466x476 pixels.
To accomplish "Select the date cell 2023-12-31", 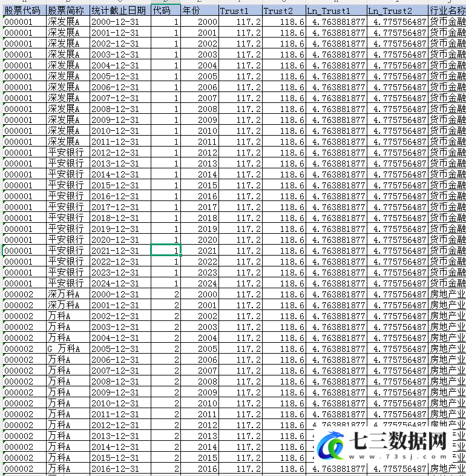I will 120,273.
